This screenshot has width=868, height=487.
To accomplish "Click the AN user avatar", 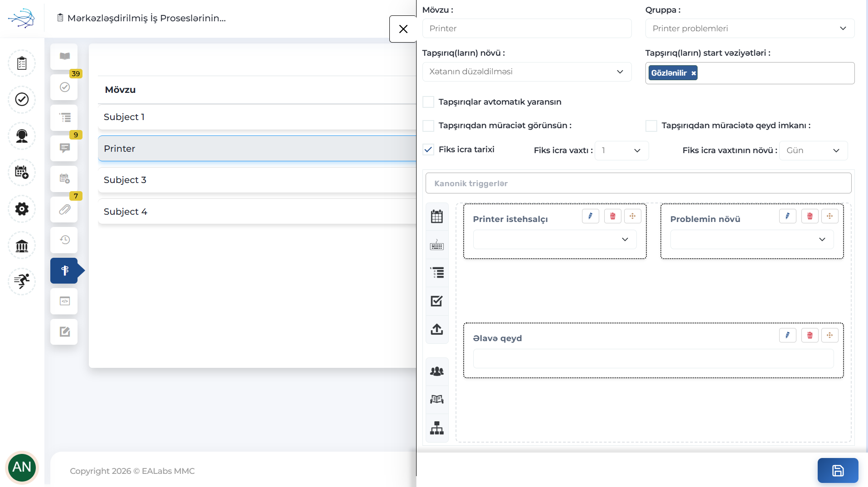I will click(x=22, y=467).
